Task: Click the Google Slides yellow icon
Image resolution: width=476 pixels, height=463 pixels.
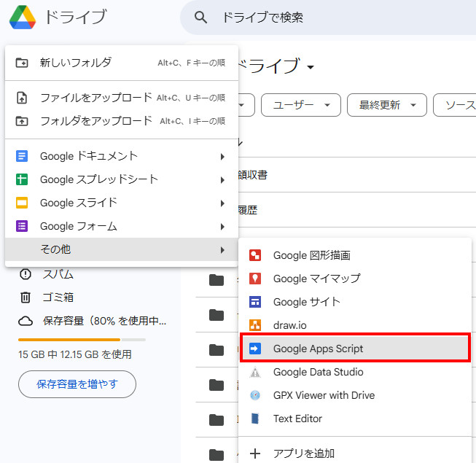Action: coord(22,203)
